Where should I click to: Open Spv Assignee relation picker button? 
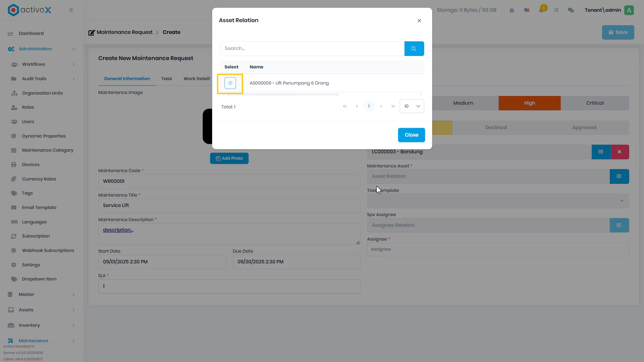coord(619,225)
